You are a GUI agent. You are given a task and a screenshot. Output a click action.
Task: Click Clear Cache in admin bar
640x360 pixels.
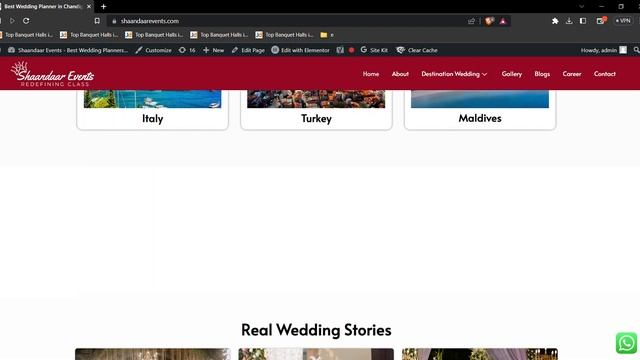(x=417, y=50)
